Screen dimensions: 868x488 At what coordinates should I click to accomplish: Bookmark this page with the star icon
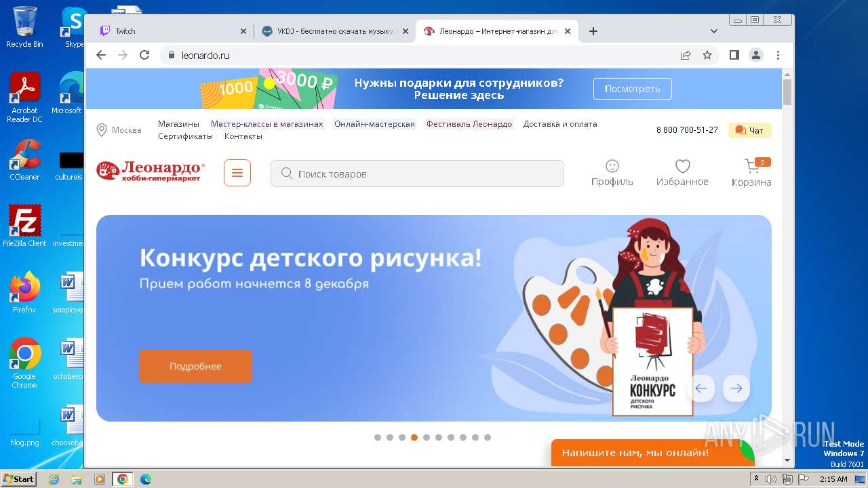(707, 55)
